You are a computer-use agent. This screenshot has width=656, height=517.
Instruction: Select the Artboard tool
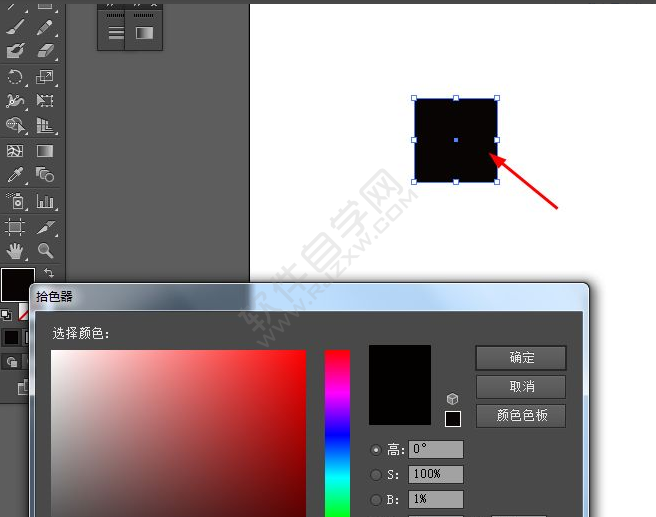click(x=15, y=227)
